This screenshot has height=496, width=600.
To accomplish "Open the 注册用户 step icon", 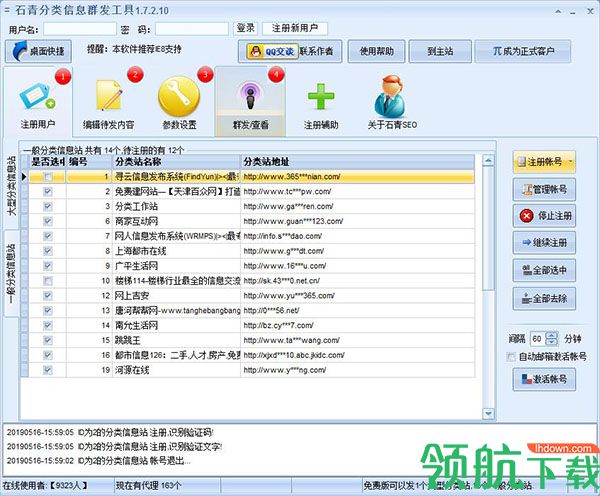I will [x=38, y=101].
